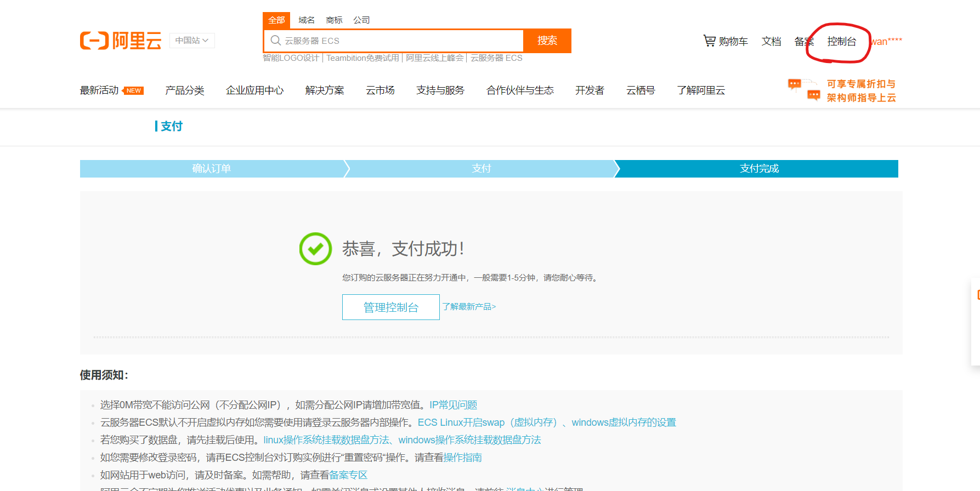Open the 产品分类 menu

tap(185, 90)
